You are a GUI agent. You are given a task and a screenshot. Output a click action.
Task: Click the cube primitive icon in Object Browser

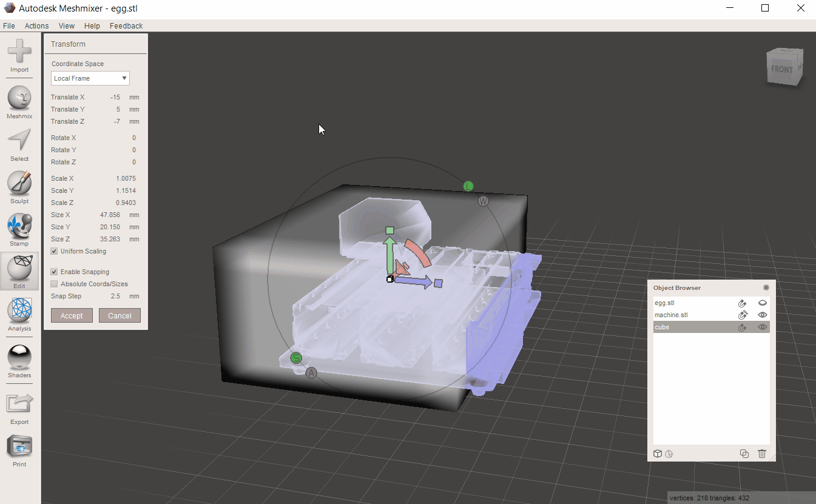[658, 454]
